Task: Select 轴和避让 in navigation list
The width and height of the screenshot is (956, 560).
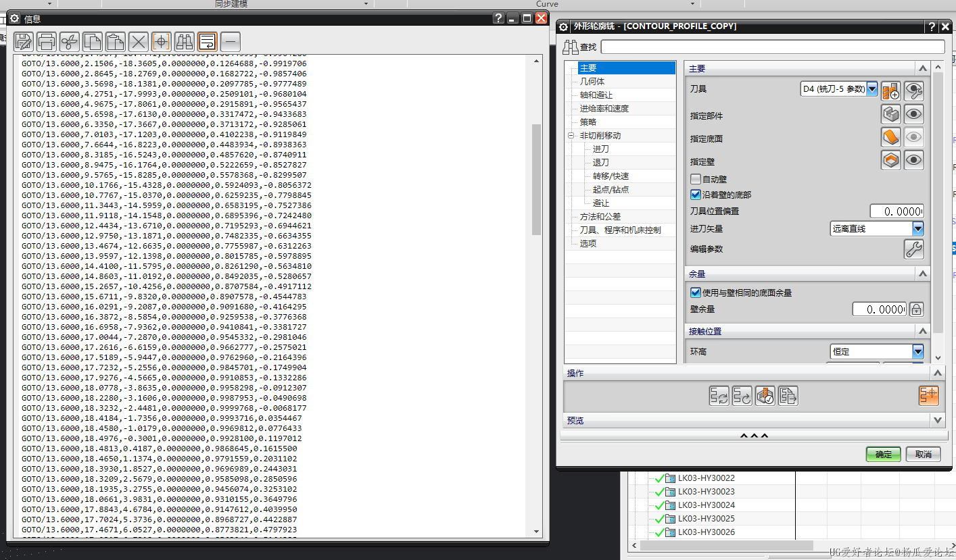Action: point(596,95)
